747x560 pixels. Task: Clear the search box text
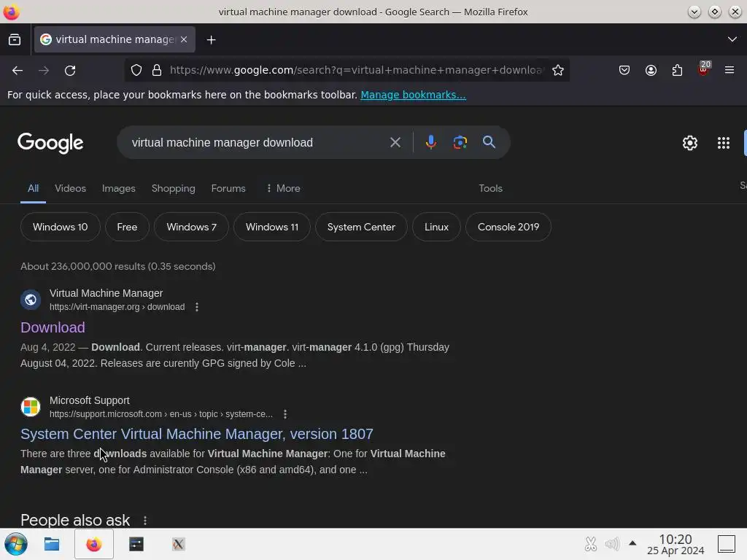(395, 142)
